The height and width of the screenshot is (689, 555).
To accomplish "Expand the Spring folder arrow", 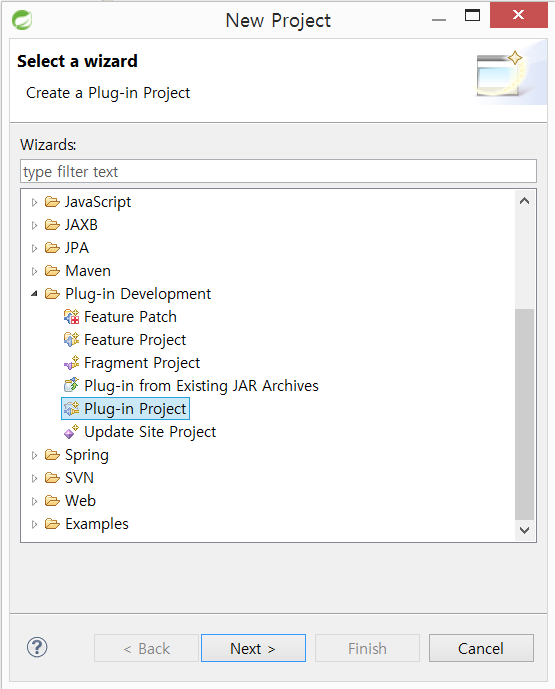I will (34, 456).
